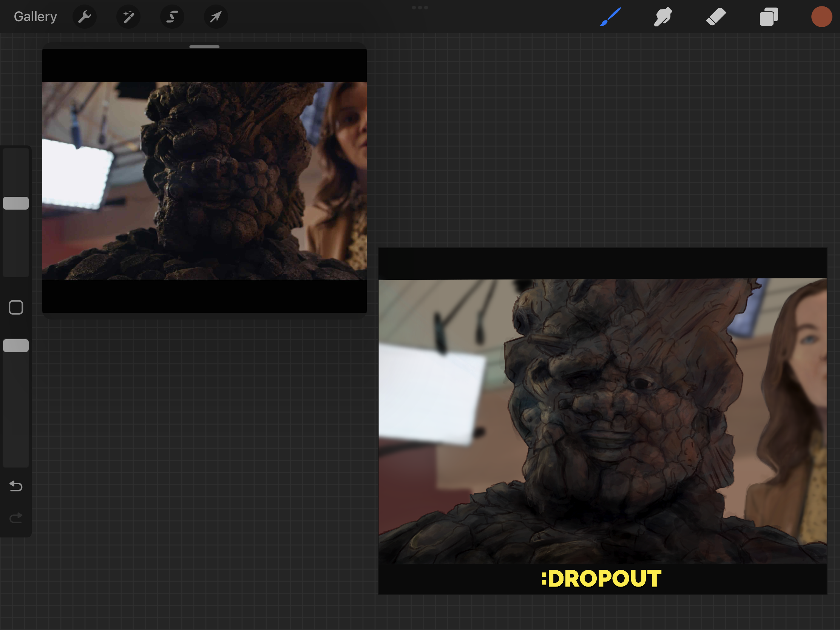This screenshot has width=840, height=630.
Task: Open the Layers panel
Action: (769, 17)
